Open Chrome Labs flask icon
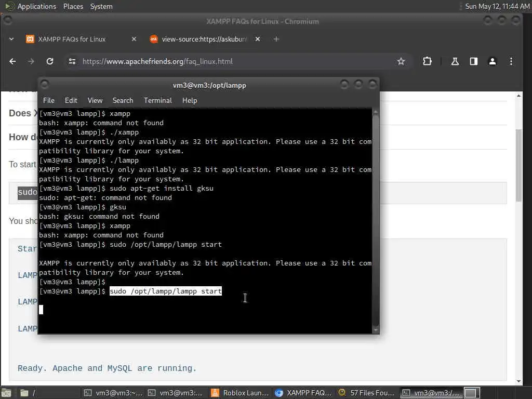The width and height of the screenshot is (532, 399). coord(455,61)
